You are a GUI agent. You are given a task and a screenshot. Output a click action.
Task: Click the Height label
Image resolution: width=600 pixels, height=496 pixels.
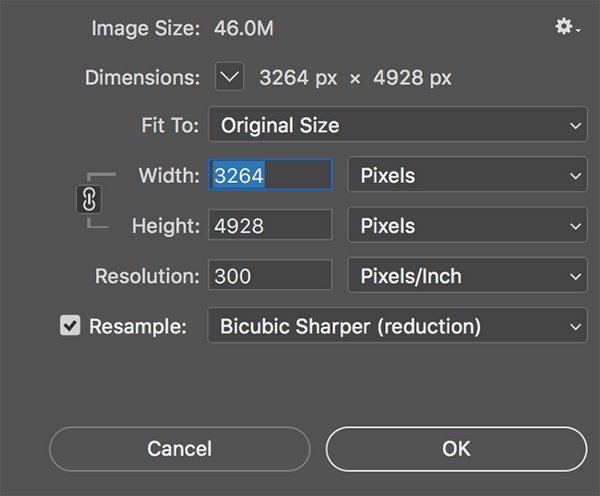click(166, 226)
